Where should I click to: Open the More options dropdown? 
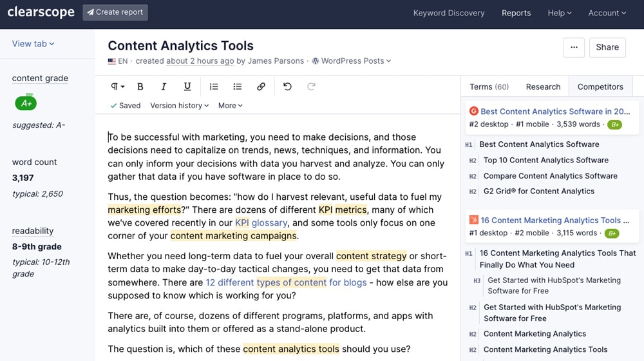[x=230, y=106]
